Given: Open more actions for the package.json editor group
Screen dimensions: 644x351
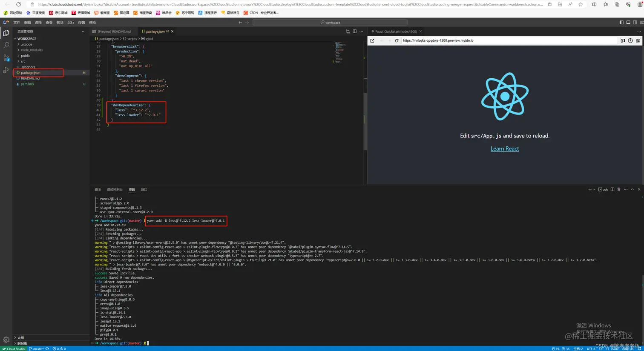Looking at the screenshot, I should tap(361, 31).
